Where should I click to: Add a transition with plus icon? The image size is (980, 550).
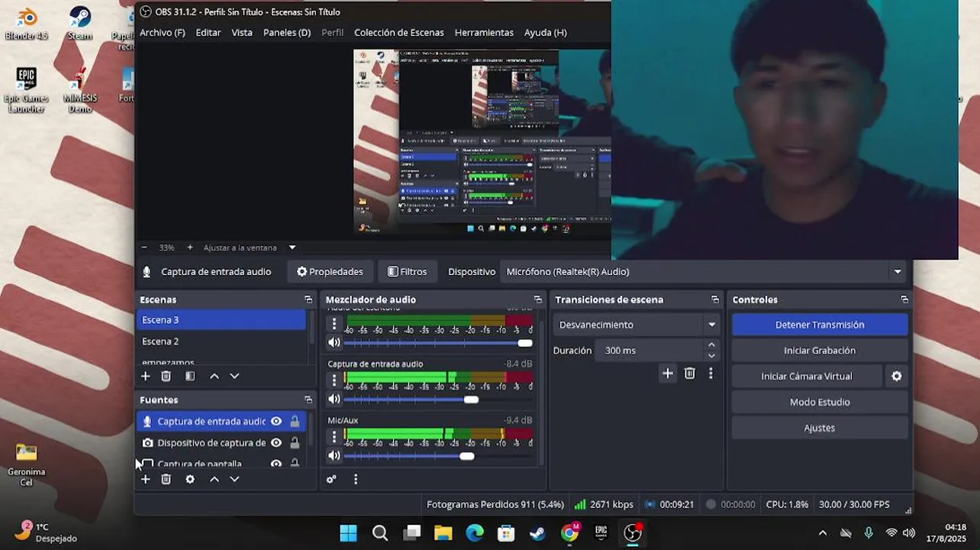668,373
